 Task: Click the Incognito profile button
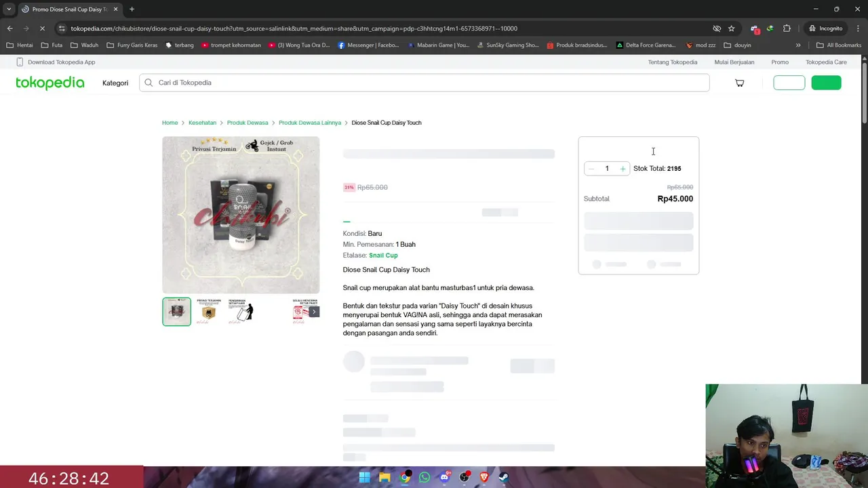point(826,28)
